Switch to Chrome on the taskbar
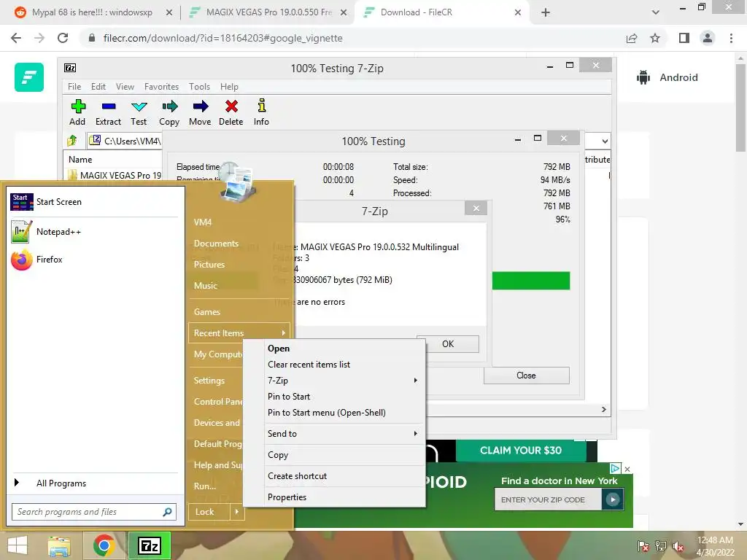The image size is (747, 560). (104, 545)
